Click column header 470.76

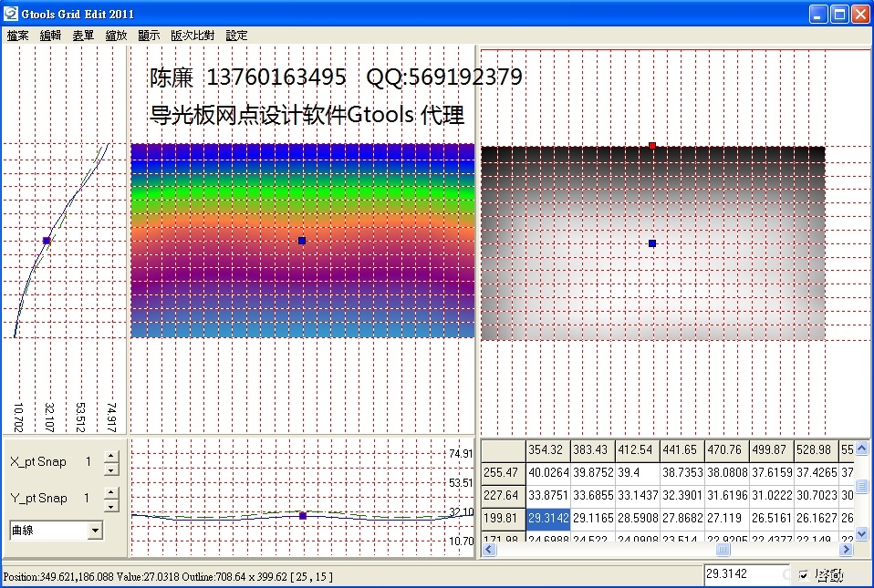click(x=727, y=450)
